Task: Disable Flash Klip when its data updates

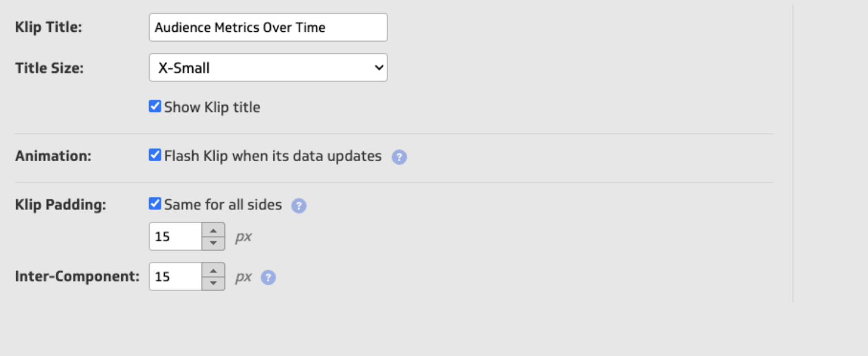Action: (x=155, y=155)
